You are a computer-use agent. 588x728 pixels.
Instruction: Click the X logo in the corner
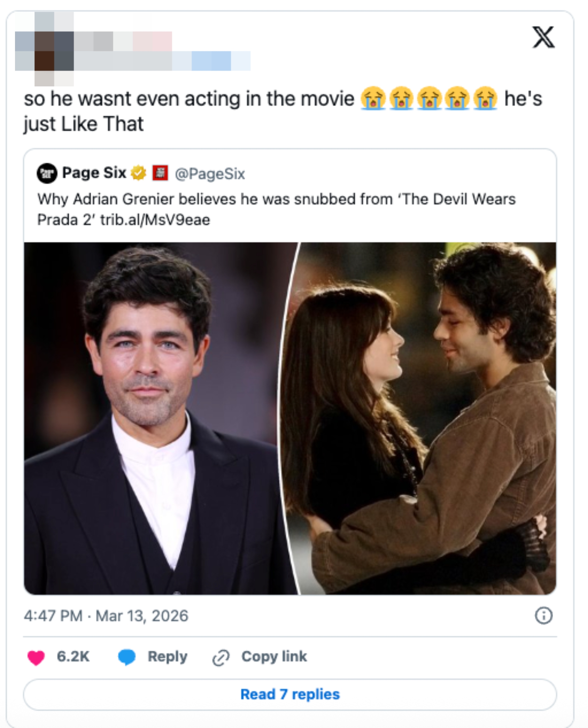(x=543, y=37)
